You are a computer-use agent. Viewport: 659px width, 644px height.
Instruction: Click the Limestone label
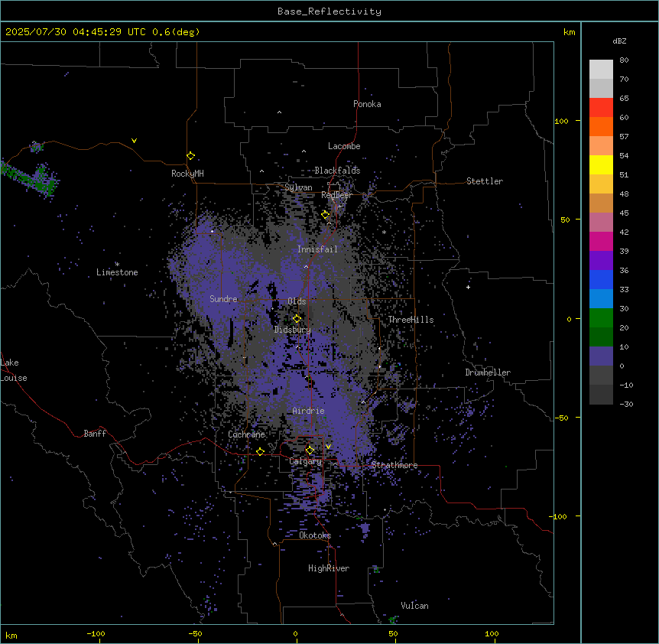pos(117,272)
